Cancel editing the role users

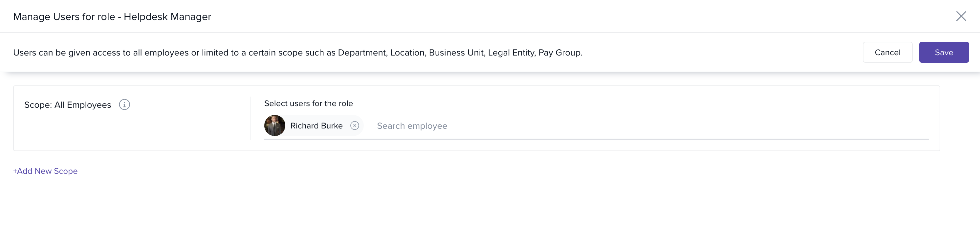(x=887, y=53)
